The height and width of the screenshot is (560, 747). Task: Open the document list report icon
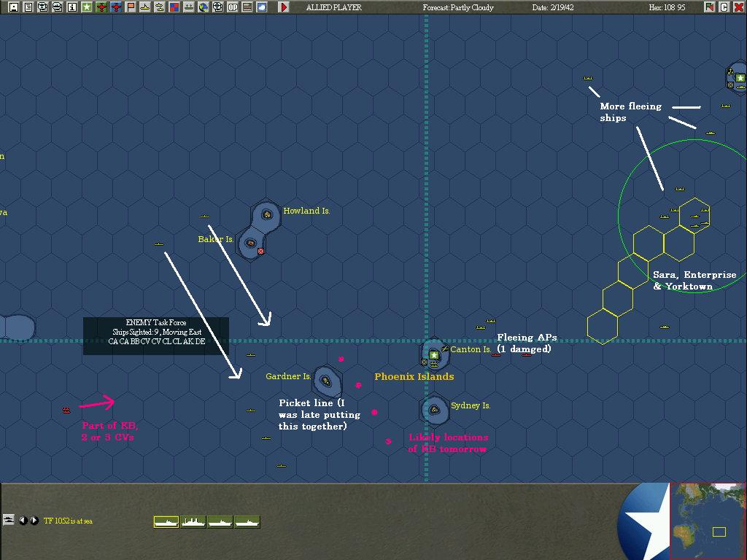click(28, 7)
